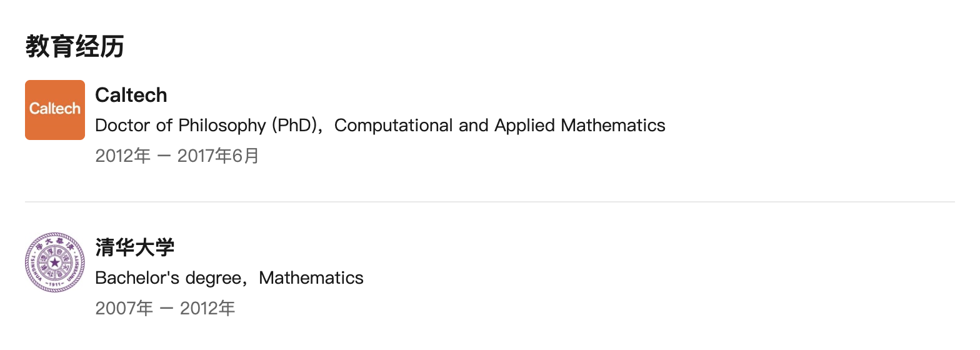Screen dimensions: 980x350
Task: Click the 1911 text on the Tsinghua seal
Action: 55,285
